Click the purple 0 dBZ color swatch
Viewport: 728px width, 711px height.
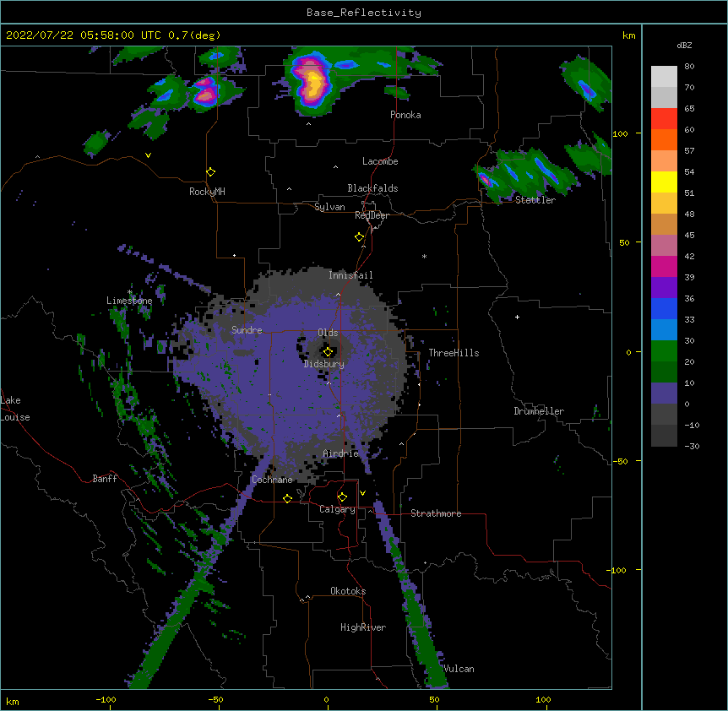pyautogui.click(x=664, y=393)
